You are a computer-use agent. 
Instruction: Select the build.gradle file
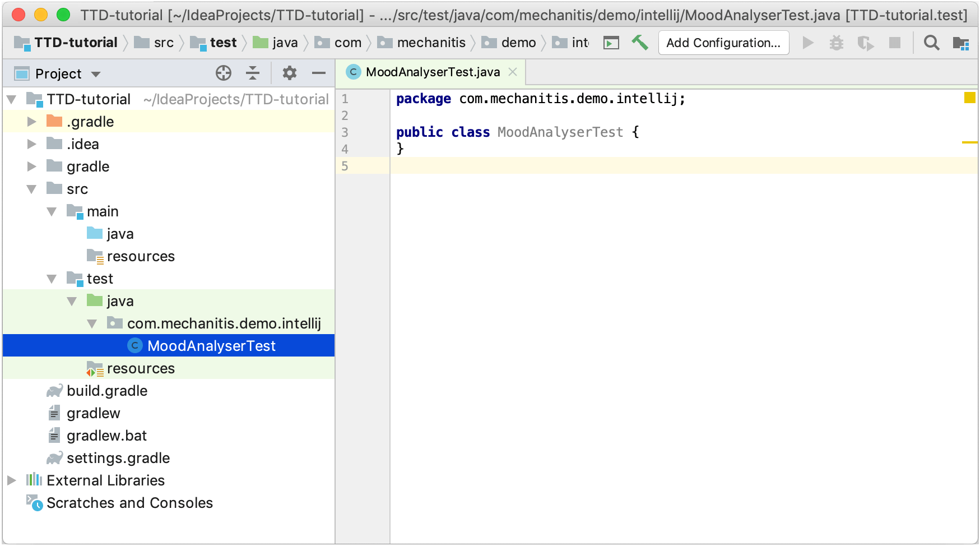(x=106, y=391)
